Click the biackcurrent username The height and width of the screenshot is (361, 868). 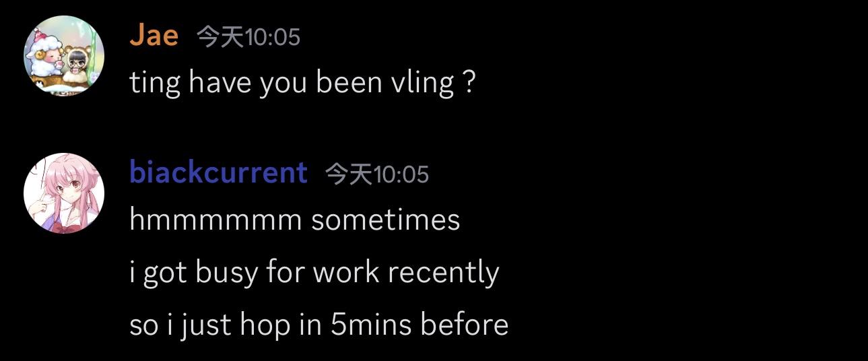[218, 173]
